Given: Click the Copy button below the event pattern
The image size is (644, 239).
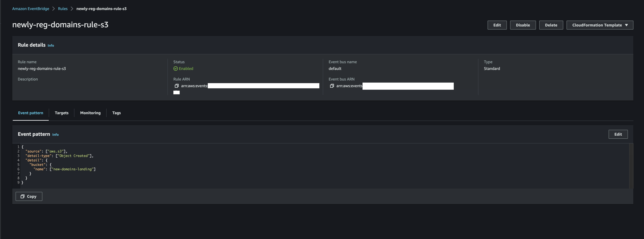Looking at the screenshot, I should 29,197.
